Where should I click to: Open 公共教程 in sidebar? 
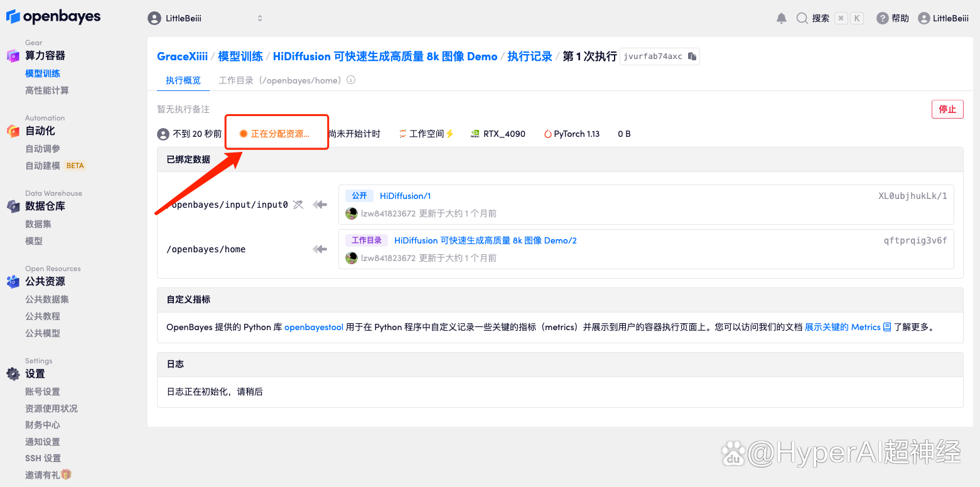pos(43,316)
